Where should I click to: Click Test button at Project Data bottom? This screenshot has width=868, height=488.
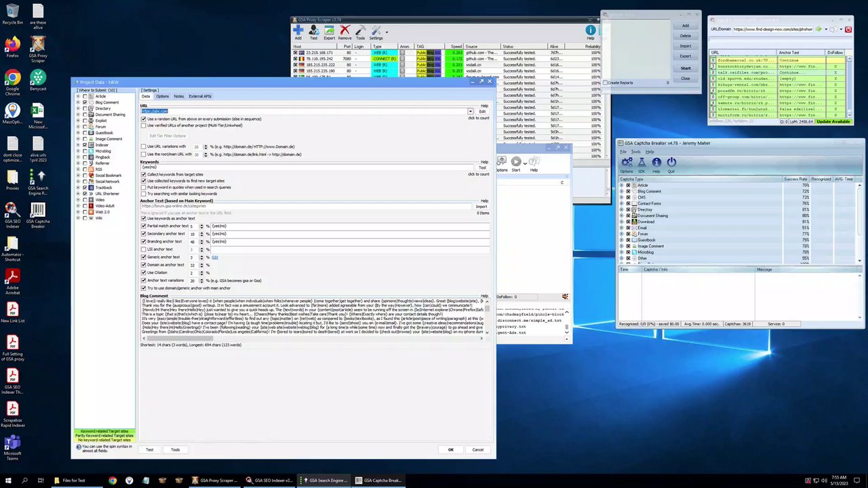tap(149, 450)
